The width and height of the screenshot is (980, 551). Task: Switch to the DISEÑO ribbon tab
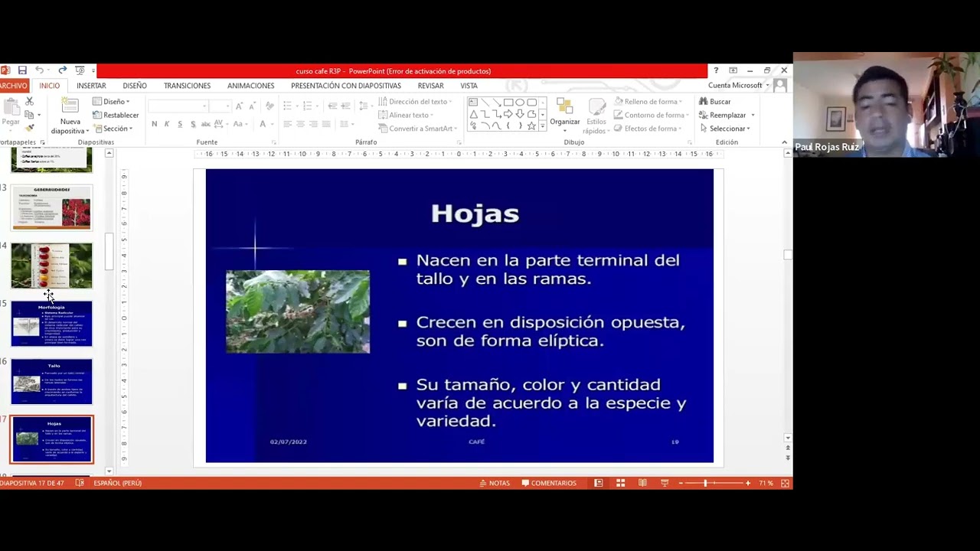click(135, 86)
